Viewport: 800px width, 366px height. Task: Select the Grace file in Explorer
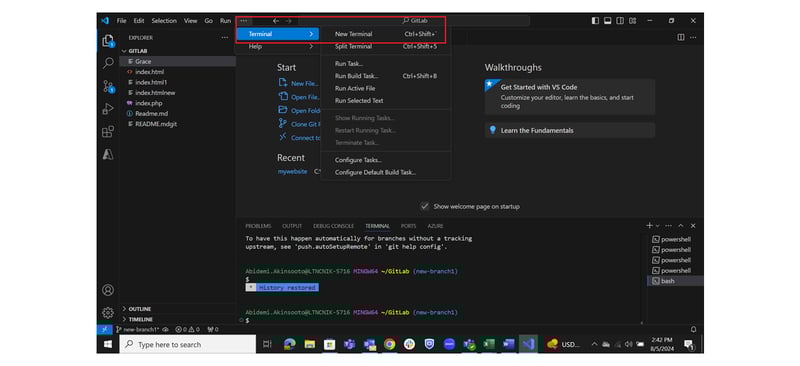(178, 61)
